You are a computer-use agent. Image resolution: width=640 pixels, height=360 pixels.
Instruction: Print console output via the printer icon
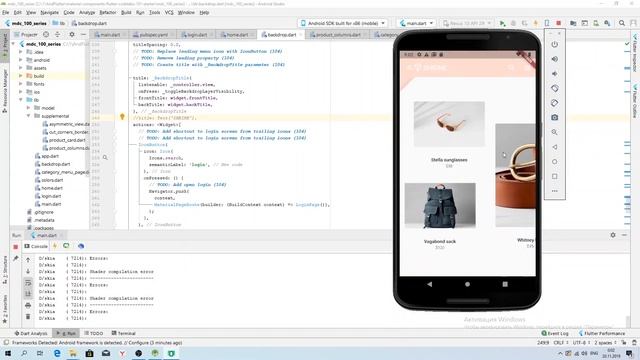[28, 305]
